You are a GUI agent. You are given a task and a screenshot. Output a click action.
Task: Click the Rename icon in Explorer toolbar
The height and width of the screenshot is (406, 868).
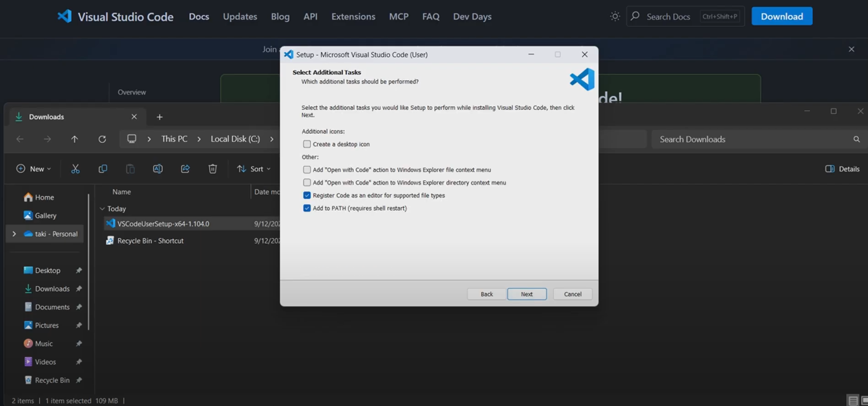point(158,169)
